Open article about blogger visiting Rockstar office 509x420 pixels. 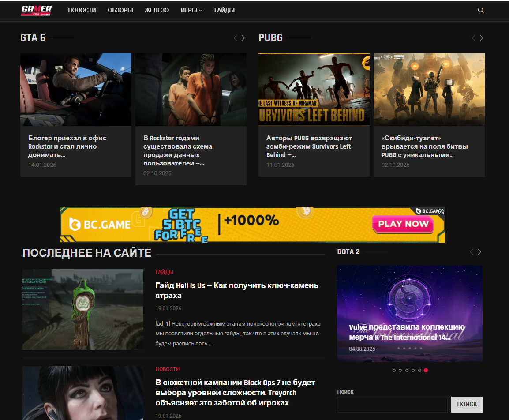(67, 146)
